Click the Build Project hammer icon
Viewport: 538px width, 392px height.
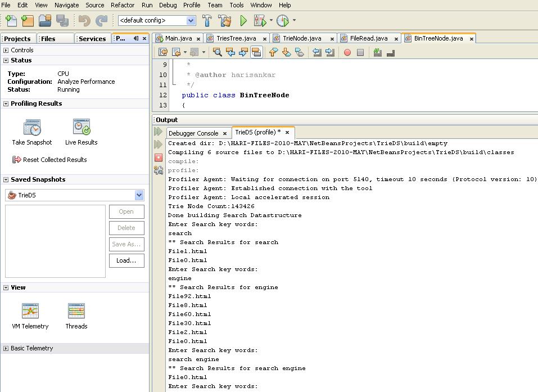click(x=207, y=20)
